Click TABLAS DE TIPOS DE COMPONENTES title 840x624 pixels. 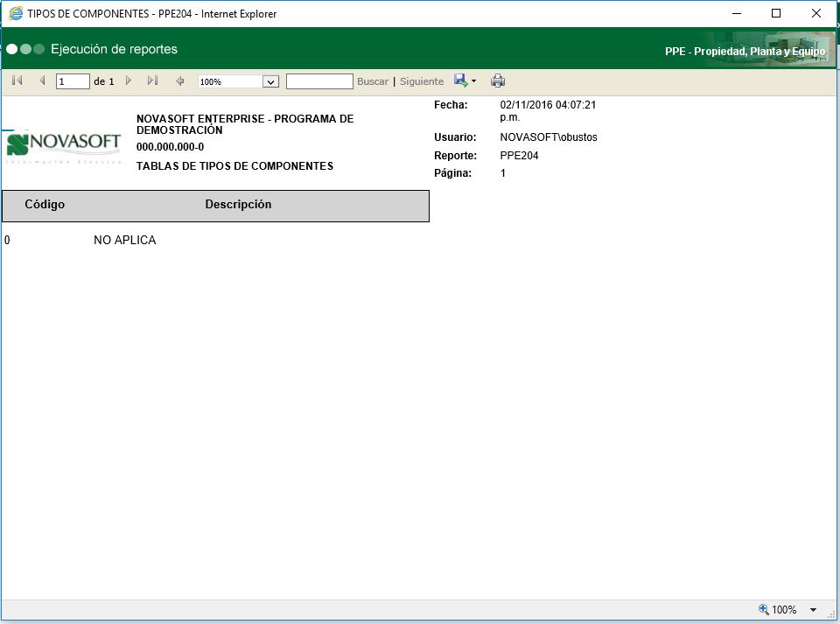point(234,166)
